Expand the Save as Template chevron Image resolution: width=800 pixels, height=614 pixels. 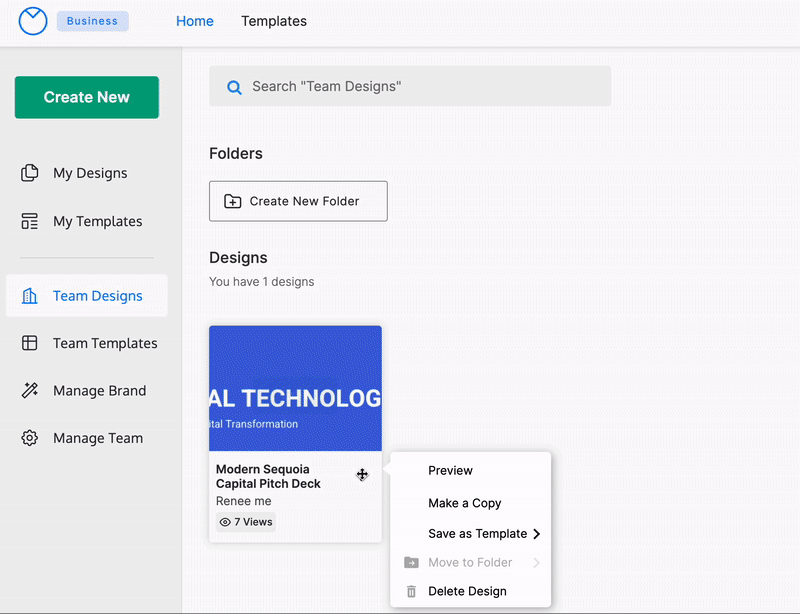tap(536, 534)
